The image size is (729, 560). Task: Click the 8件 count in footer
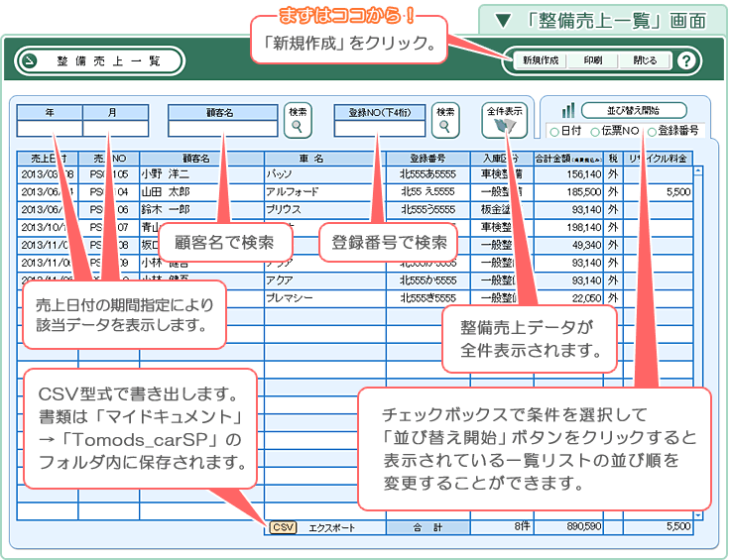[502, 526]
